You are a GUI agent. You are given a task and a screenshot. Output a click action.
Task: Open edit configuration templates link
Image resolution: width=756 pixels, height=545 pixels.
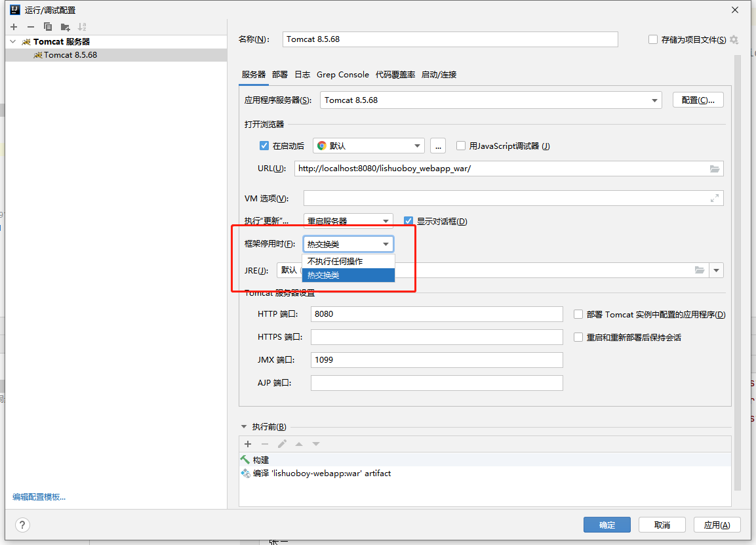pos(39,496)
